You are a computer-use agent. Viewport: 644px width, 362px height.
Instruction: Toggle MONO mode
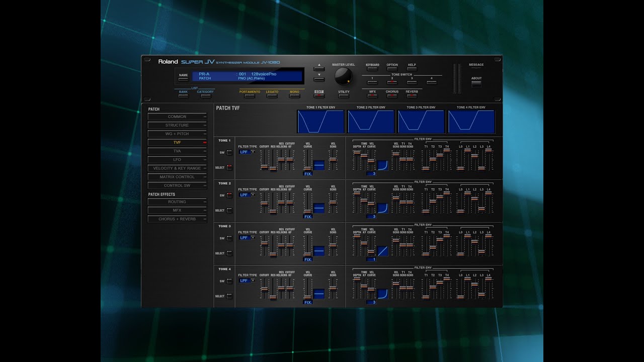[294, 96]
